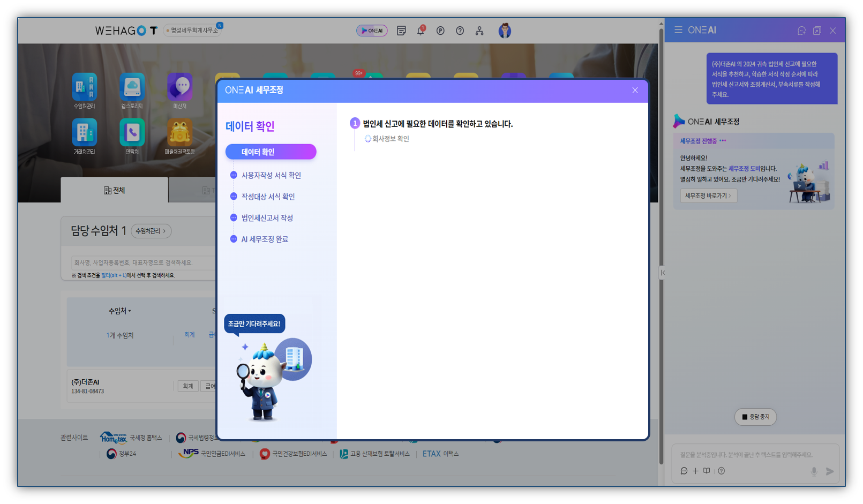863x504 pixels.
Task: Collapse the ONE AI side panel handle
Action: (663, 273)
